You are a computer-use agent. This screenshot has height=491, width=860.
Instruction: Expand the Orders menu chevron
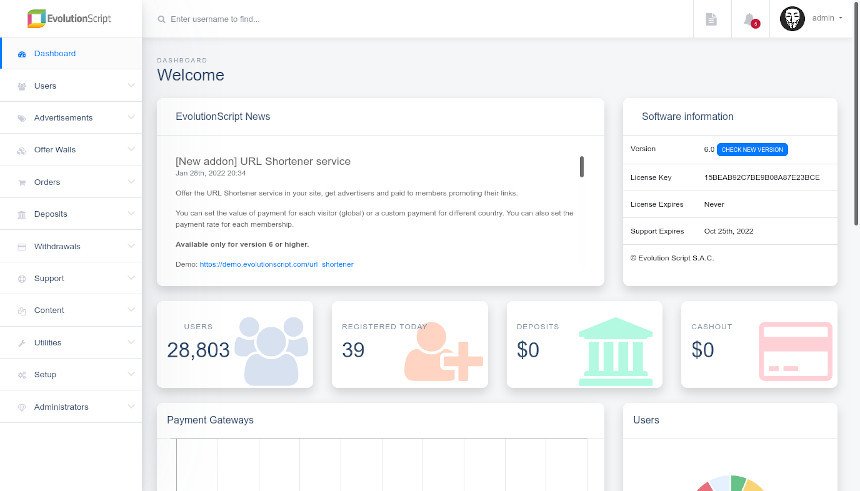(x=131, y=181)
